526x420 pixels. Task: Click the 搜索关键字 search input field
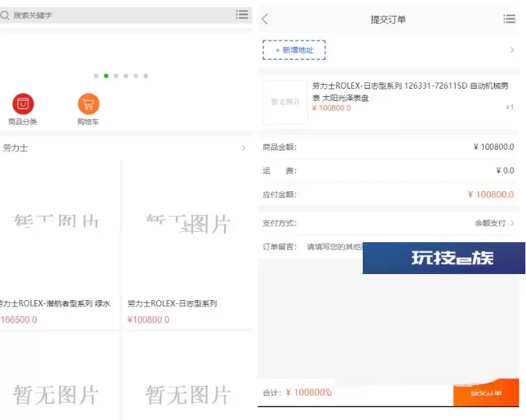point(121,15)
